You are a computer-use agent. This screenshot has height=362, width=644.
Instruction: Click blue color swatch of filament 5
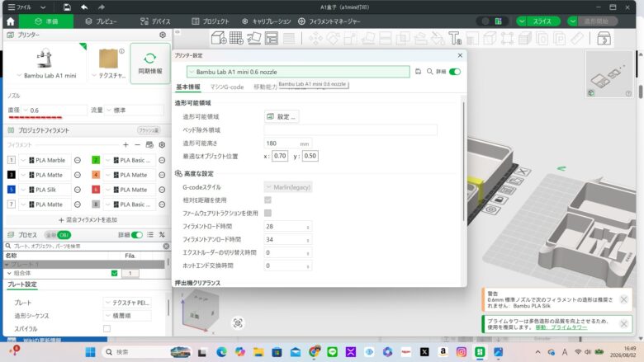click(12, 190)
